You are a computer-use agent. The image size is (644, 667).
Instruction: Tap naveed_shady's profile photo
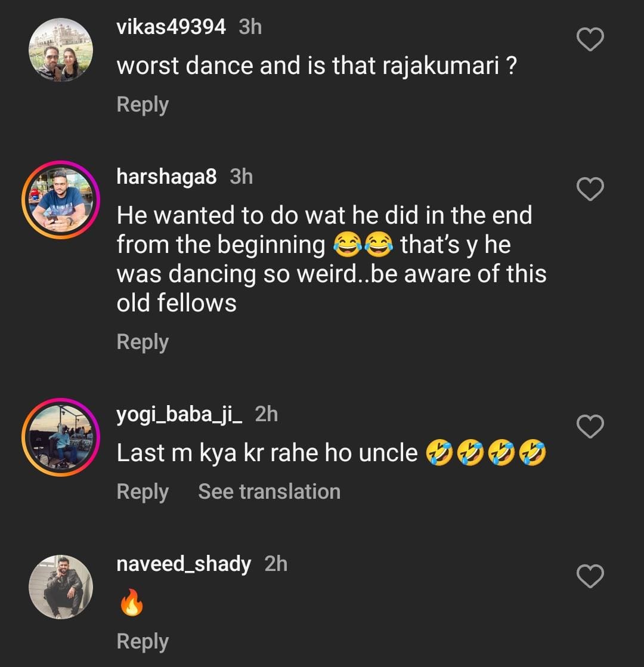61,586
